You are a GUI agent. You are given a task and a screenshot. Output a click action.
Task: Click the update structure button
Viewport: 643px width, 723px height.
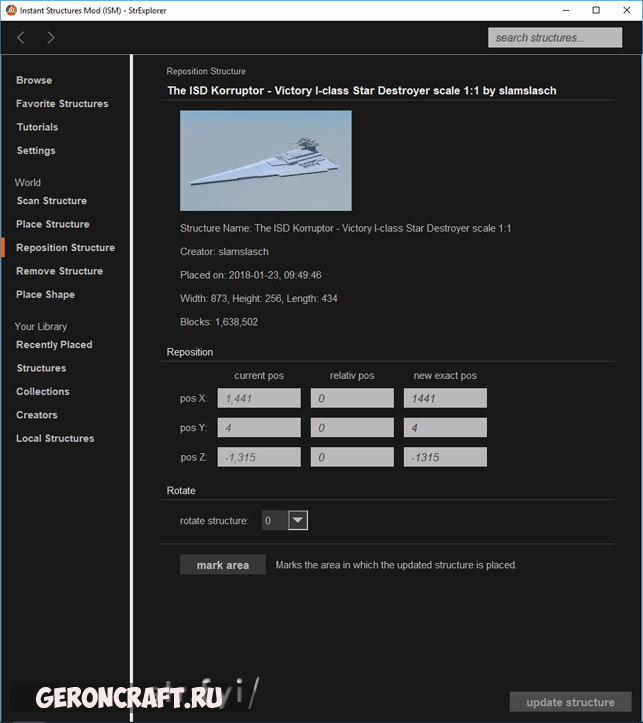pos(570,702)
